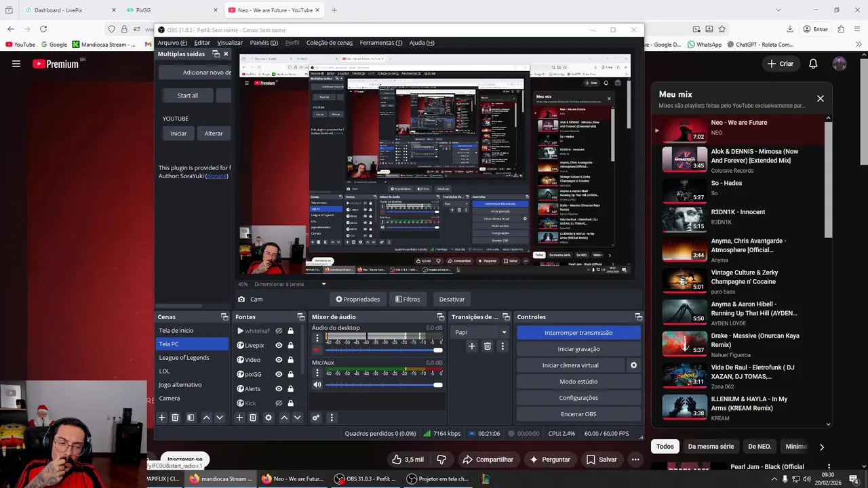Open YouTube hamburger guide menu
868x488 pixels.
(x=16, y=64)
